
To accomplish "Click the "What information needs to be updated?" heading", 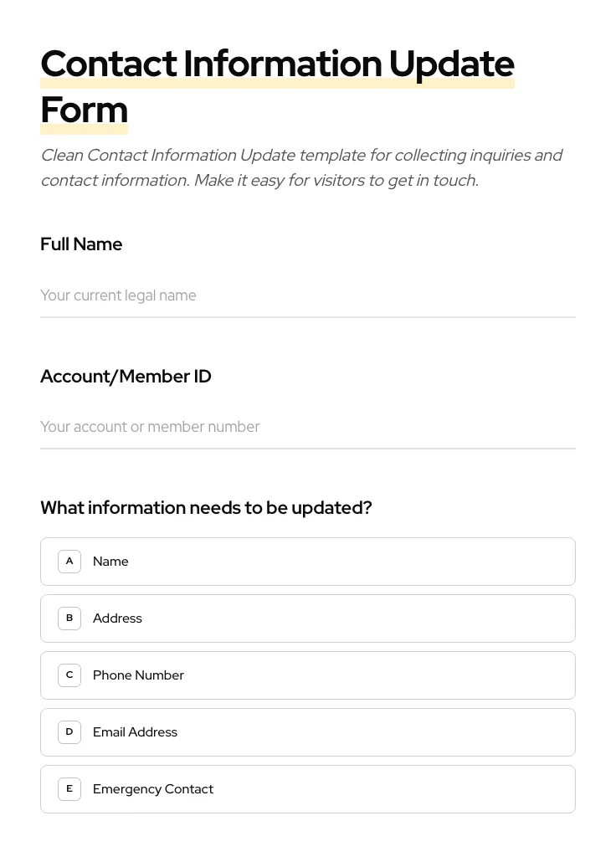I will pyautogui.click(x=206, y=507).
